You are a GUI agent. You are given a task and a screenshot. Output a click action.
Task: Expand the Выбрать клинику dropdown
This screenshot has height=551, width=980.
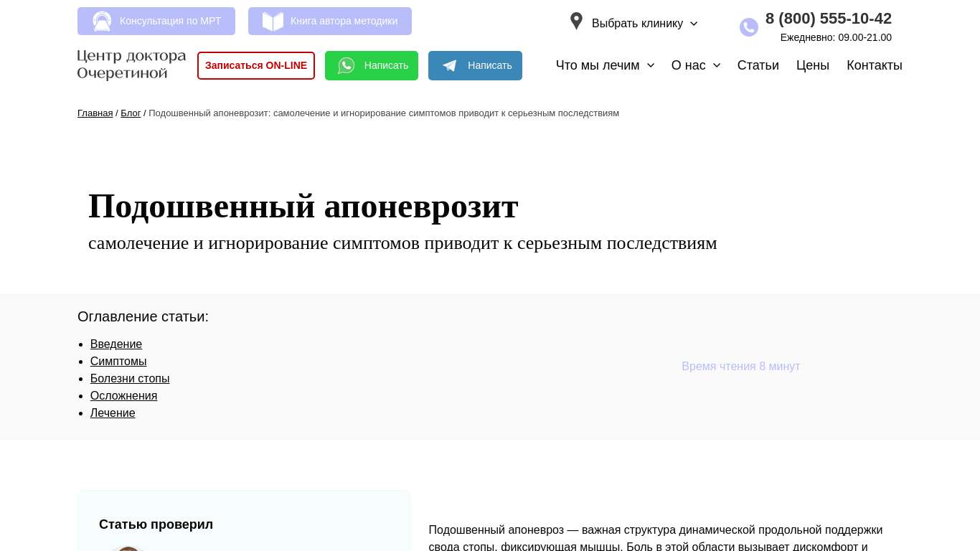click(644, 24)
